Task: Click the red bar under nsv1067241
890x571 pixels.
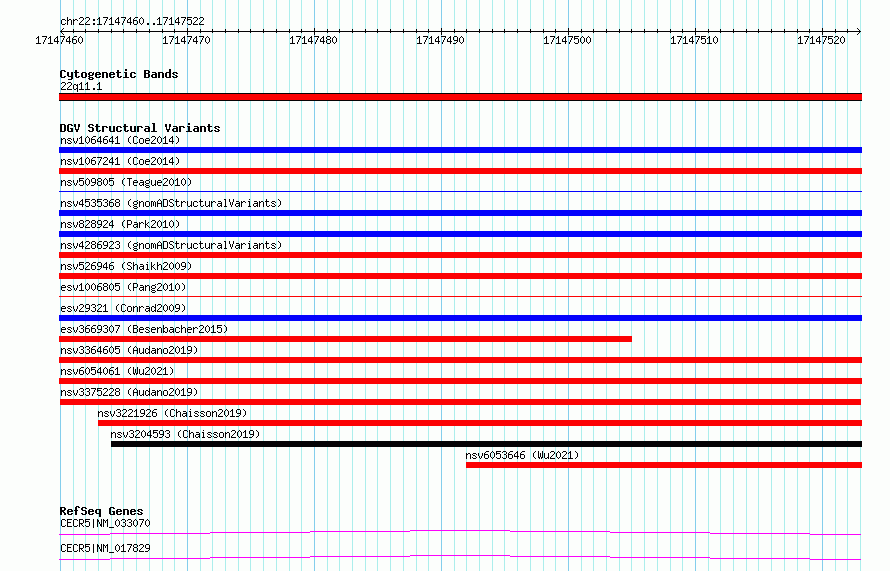Action: coord(460,171)
